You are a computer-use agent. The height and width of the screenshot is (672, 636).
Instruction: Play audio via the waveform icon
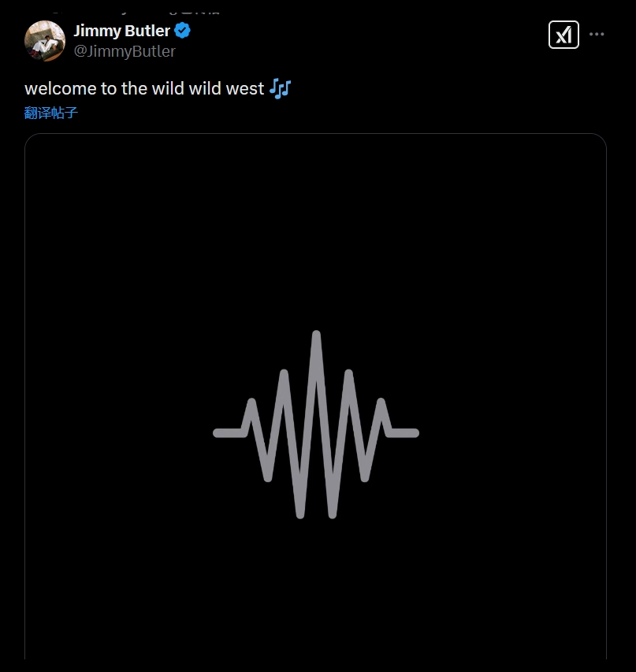coord(316,425)
